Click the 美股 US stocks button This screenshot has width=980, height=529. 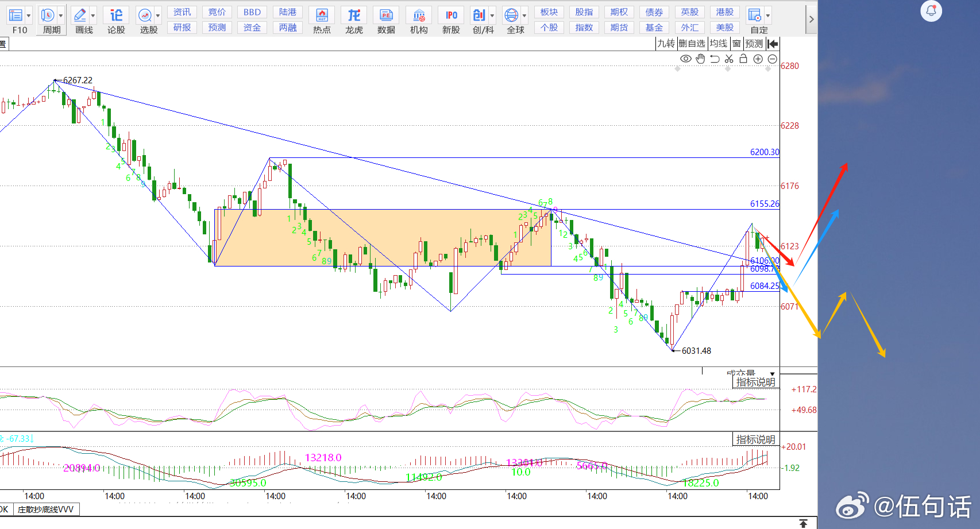point(725,28)
